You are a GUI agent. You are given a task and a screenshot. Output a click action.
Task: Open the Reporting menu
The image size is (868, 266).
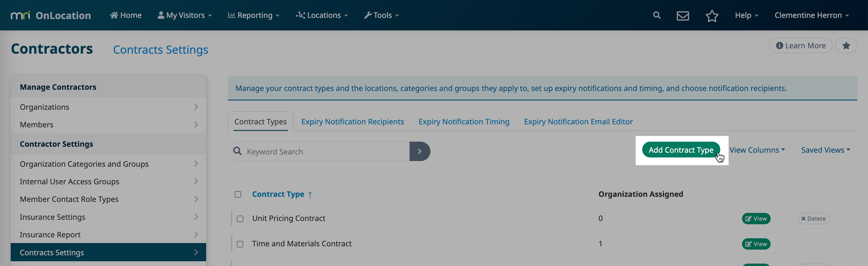tap(254, 15)
